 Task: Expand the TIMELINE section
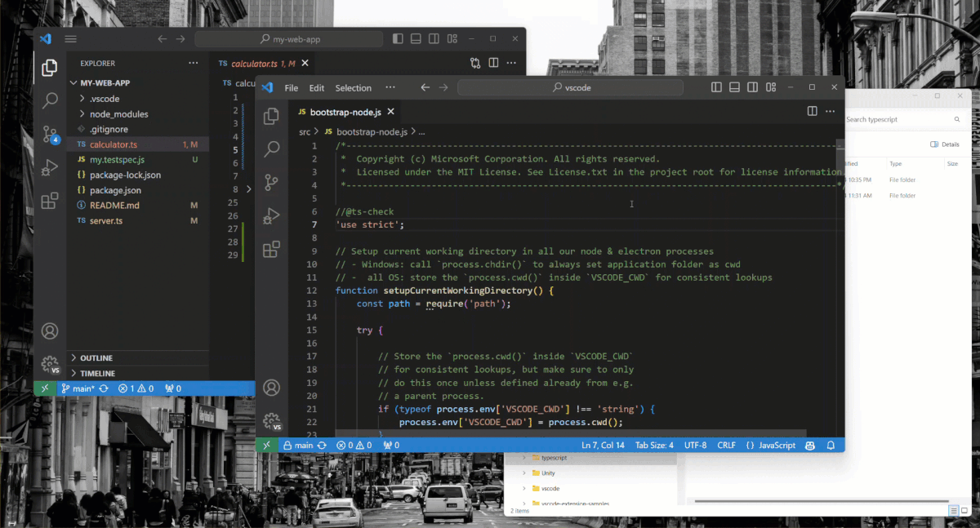pos(97,373)
